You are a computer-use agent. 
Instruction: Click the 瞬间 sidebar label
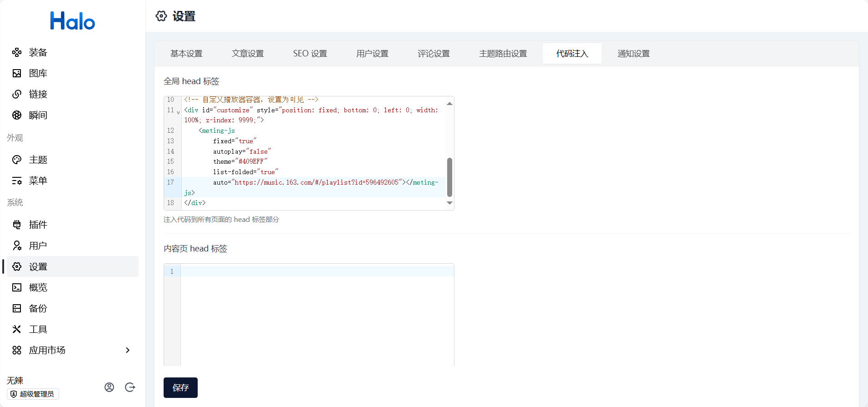coord(38,115)
